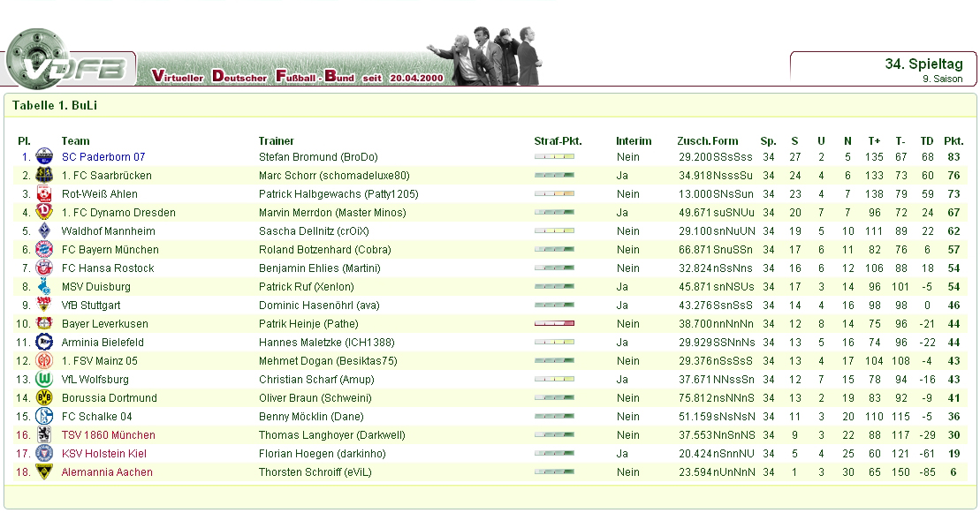Click the 1. FC Dynamo Dresden crest
The image size is (980, 513).
[x=44, y=213]
